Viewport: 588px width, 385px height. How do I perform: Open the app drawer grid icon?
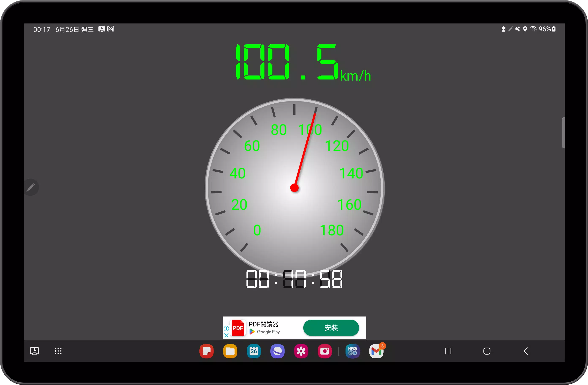pyautogui.click(x=58, y=351)
